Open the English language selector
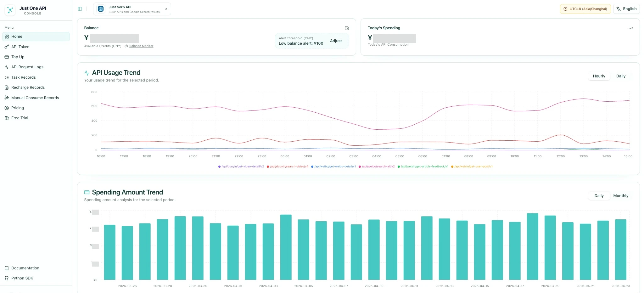The width and height of the screenshot is (644, 293). click(x=626, y=9)
